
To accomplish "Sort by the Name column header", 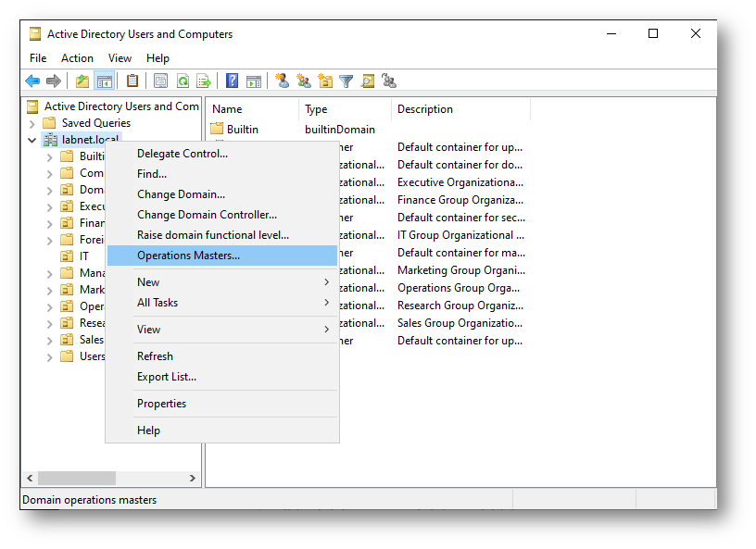I will pos(253,109).
